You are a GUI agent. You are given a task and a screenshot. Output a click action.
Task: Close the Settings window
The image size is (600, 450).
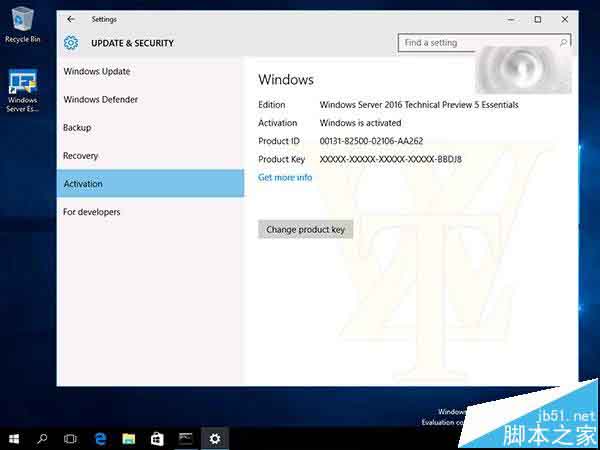pyautogui.click(x=564, y=19)
